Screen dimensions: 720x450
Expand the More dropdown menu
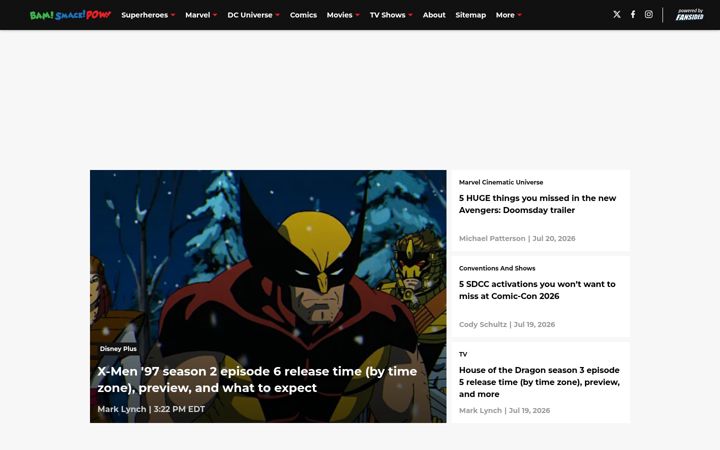(x=509, y=15)
